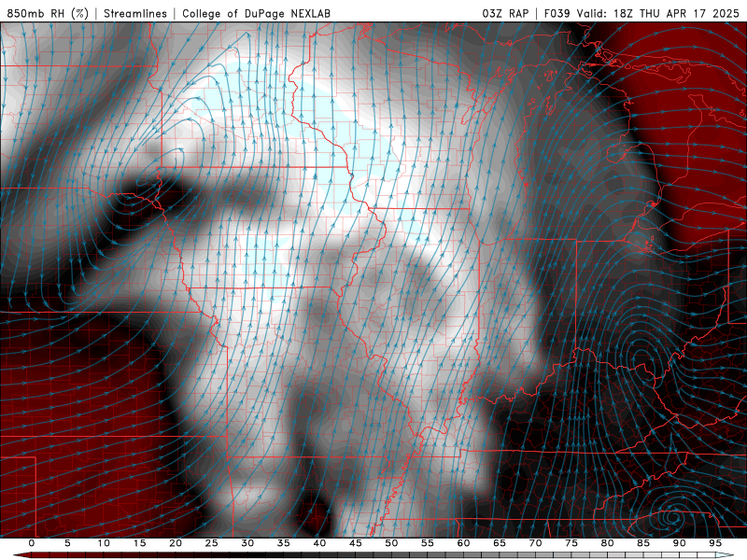Click the 15 value on the color scale
Image resolution: width=747 pixels, height=560 pixels.
coord(139,543)
